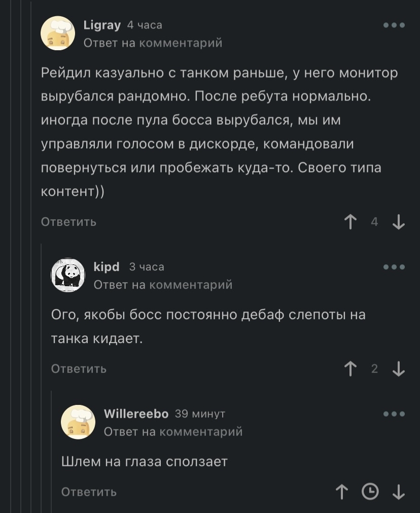Downvote Ligray's comment
Image resolution: width=420 pixels, height=513 pixels.
[x=399, y=222]
